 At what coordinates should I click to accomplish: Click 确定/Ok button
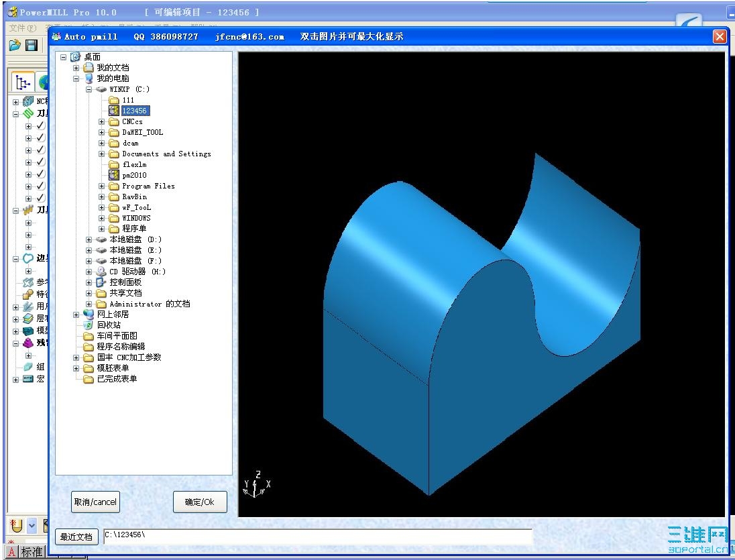[x=200, y=502]
